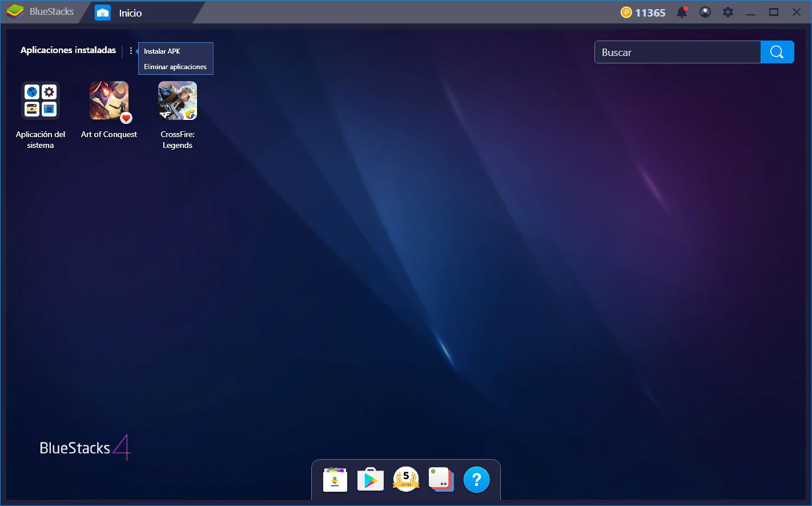Screen dimensions: 812x506
Task: Click the heart badge on Art of Conquest
Action: pos(126,118)
